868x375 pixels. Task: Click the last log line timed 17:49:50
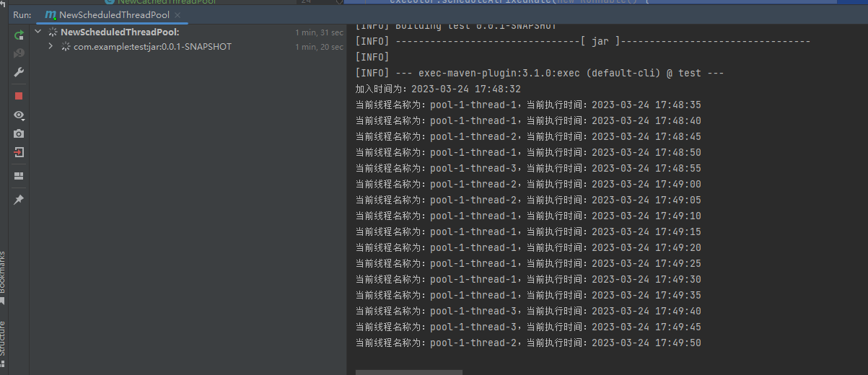(x=528, y=343)
